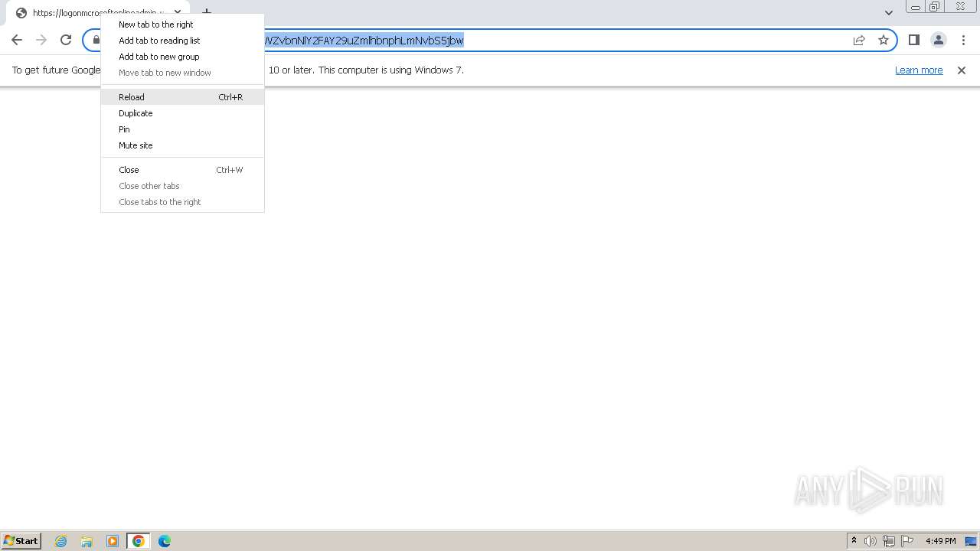
Task: Click the browser Back arrow
Action: [17, 40]
